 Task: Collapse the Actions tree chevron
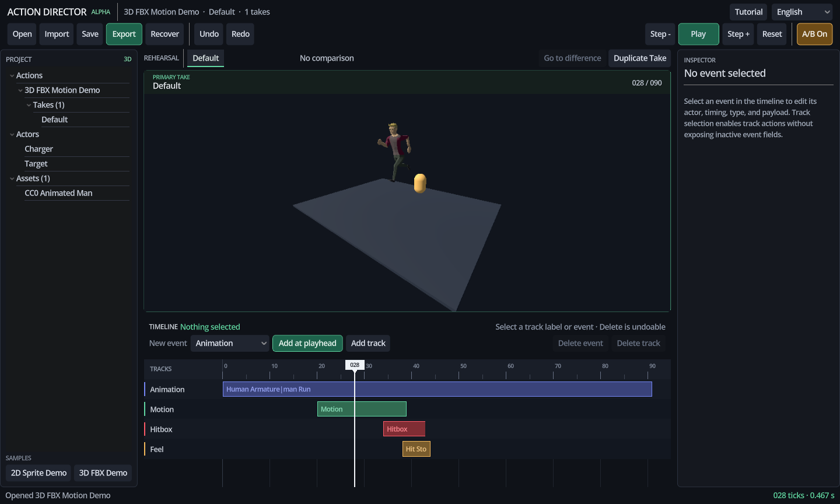[12, 76]
